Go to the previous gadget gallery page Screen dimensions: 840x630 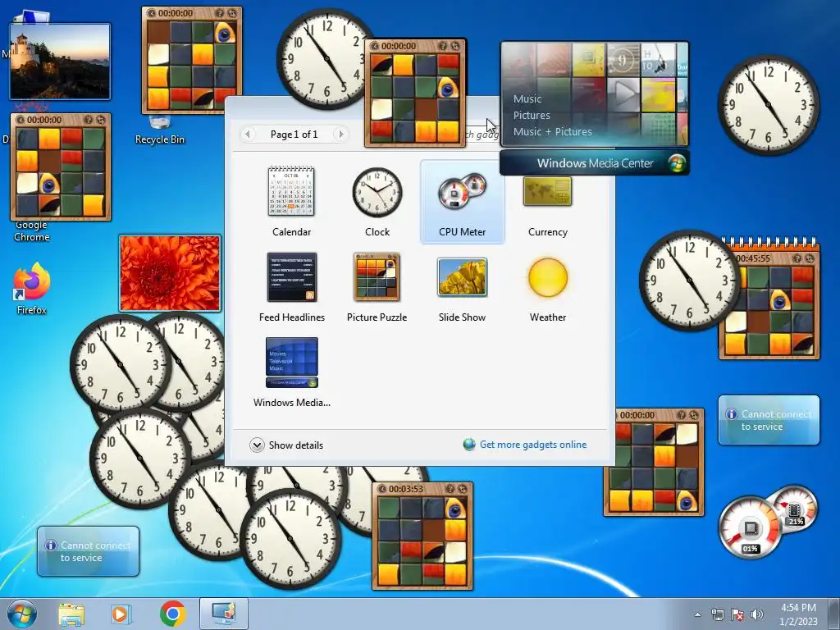[x=248, y=134]
